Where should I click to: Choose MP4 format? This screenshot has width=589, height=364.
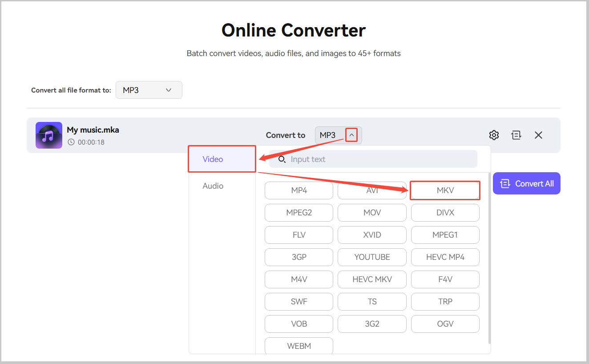pyautogui.click(x=299, y=190)
